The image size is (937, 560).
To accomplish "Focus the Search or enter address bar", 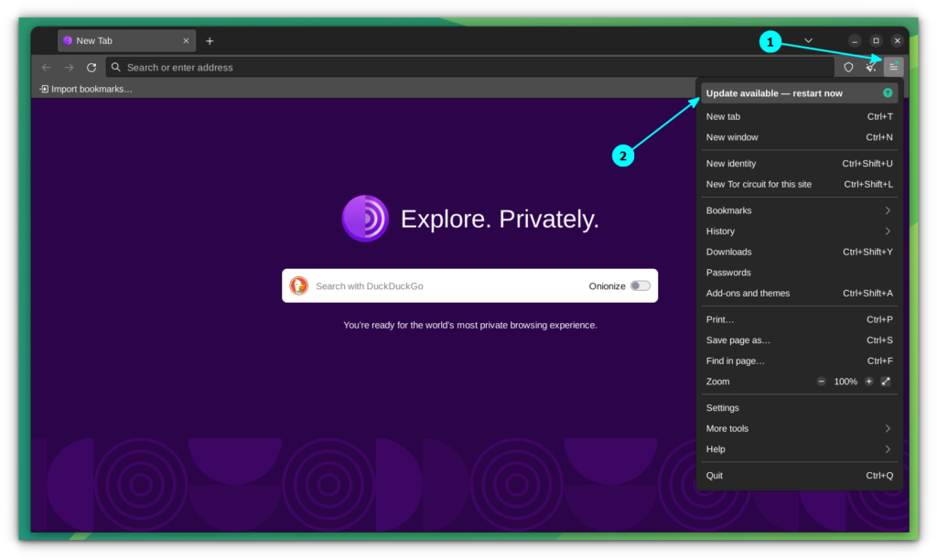I will [x=469, y=68].
